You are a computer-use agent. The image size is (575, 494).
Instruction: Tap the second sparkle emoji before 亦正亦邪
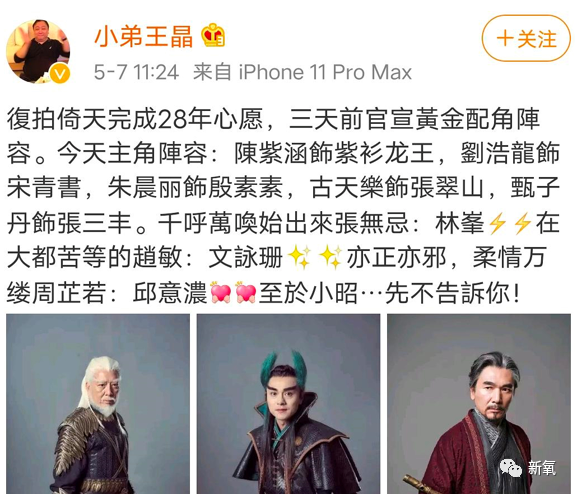coord(331,258)
